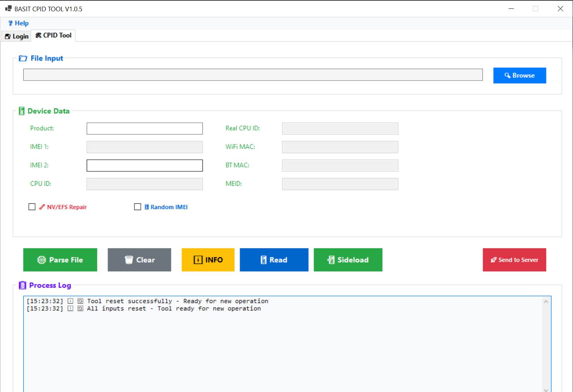The height and width of the screenshot is (392, 573).
Task: Open the Help menu
Action: click(x=18, y=23)
